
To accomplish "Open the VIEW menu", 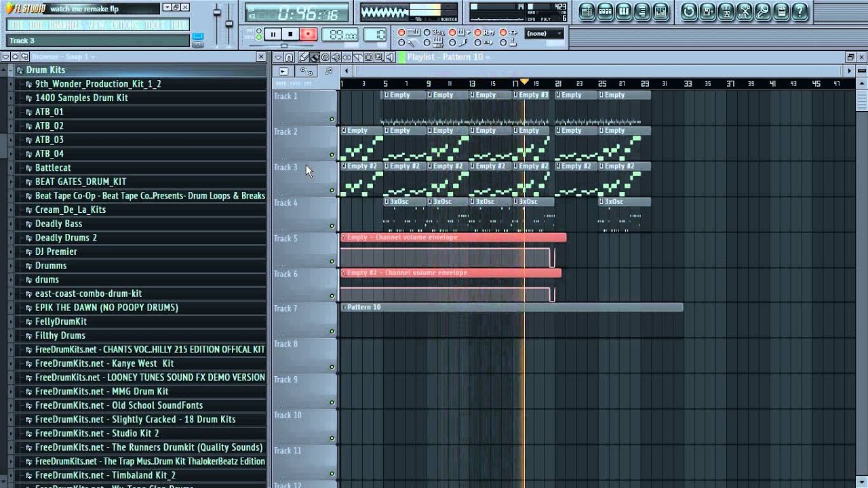I will click(x=96, y=25).
